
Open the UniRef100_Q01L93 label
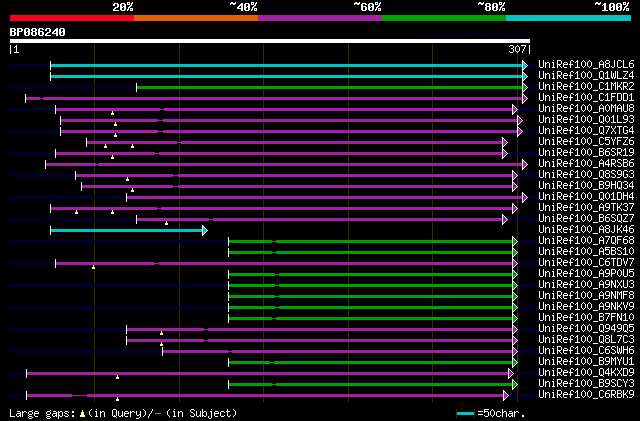click(586, 119)
